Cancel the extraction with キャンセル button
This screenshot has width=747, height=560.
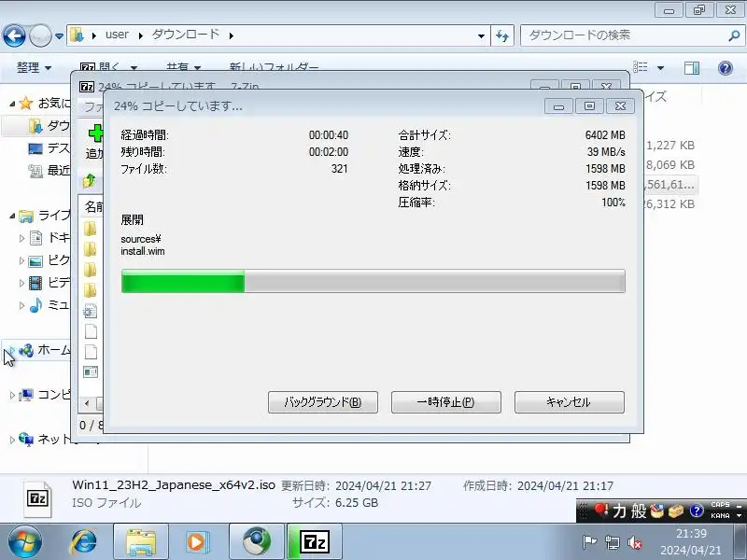(570, 402)
